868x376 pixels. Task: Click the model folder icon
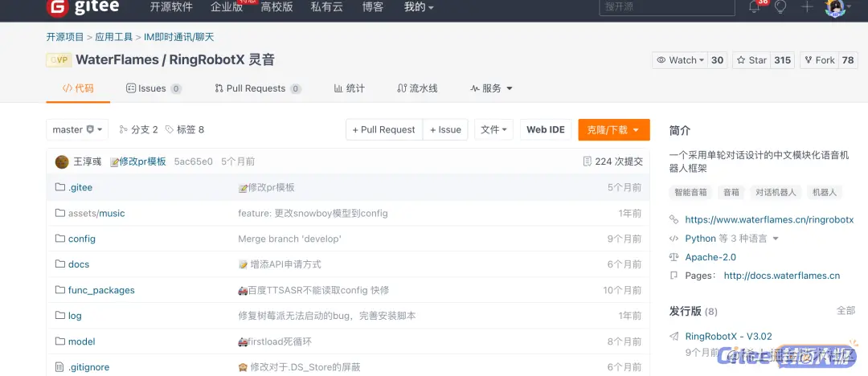[x=59, y=341]
